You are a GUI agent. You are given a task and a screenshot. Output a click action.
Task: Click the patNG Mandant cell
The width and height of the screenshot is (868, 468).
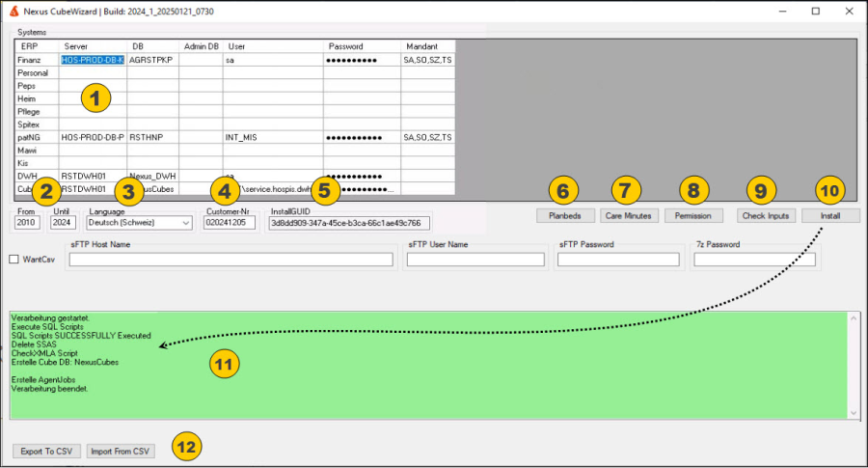tap(428, 137)
